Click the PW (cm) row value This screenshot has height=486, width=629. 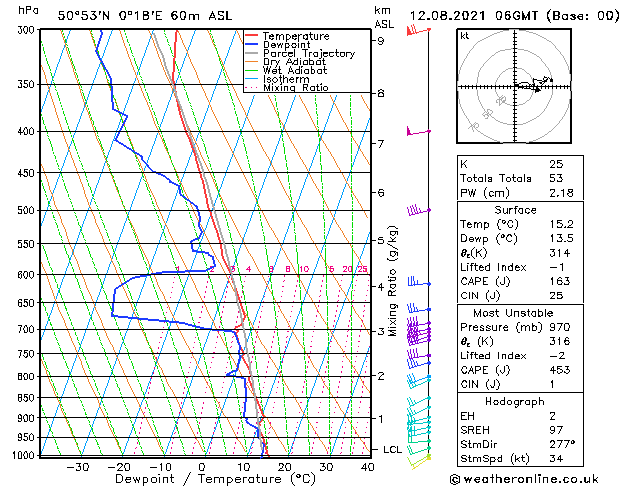point(561,193)
